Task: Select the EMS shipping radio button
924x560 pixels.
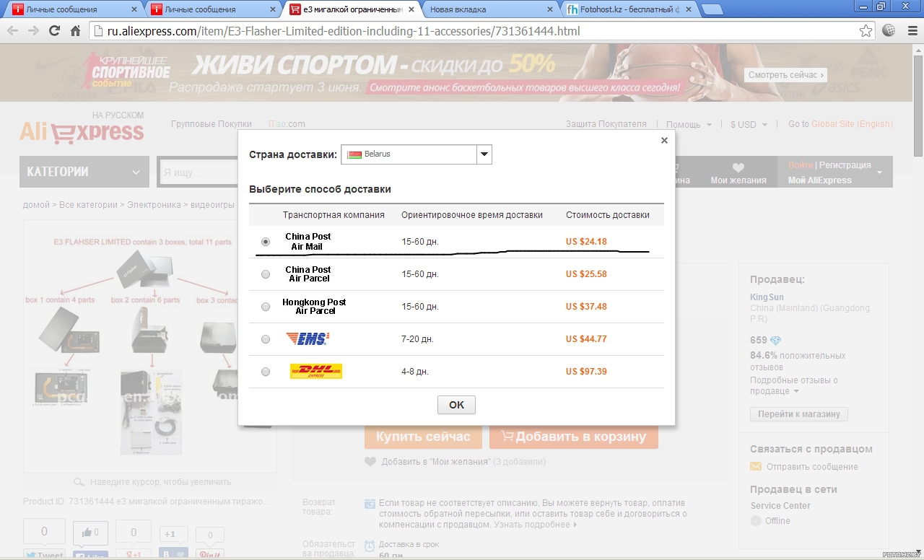Action: tap(266, 339)
